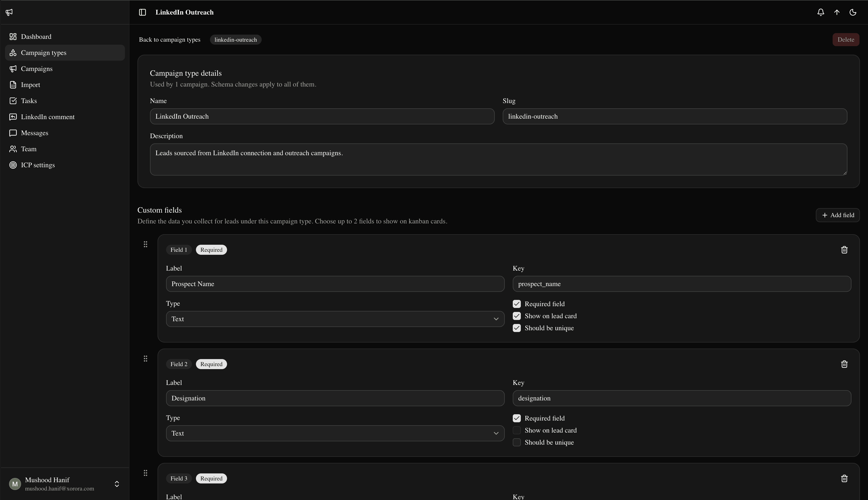The width and height of the screenshot is (868, 500).
Task: Open Messages in sidebar
Action: pos(65,133)
